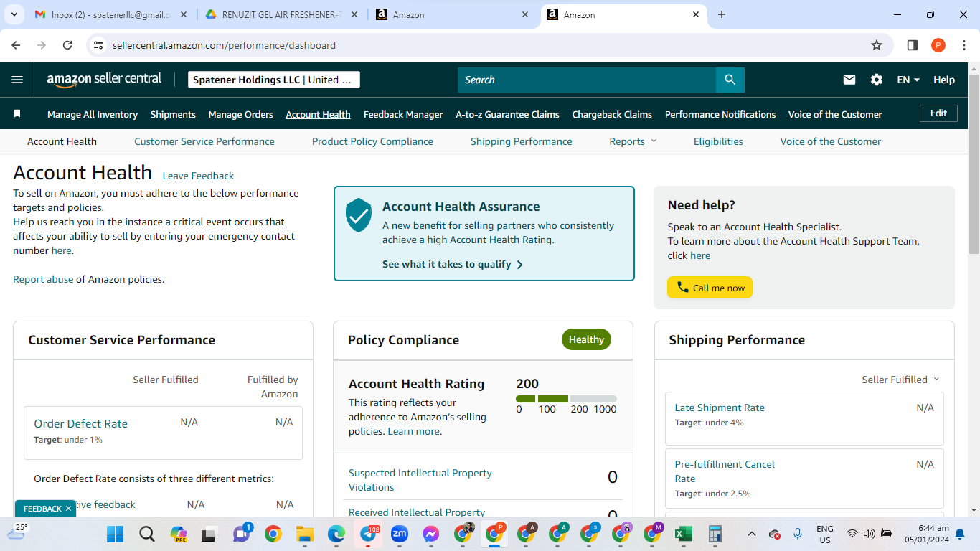Viewport: 980px width, 551px height.
Task: Click the Help link in header
Action: [x=944, y=80]
